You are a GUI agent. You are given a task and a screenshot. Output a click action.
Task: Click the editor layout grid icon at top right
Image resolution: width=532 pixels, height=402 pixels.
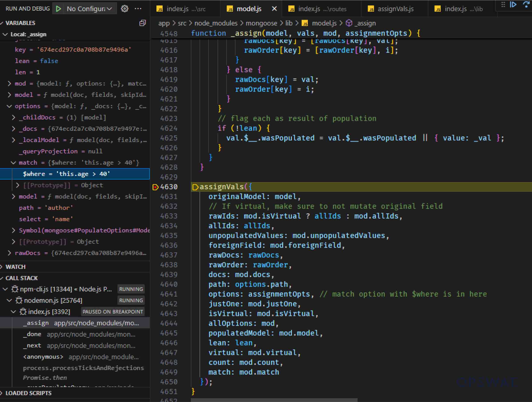click(x=503, y=5)
